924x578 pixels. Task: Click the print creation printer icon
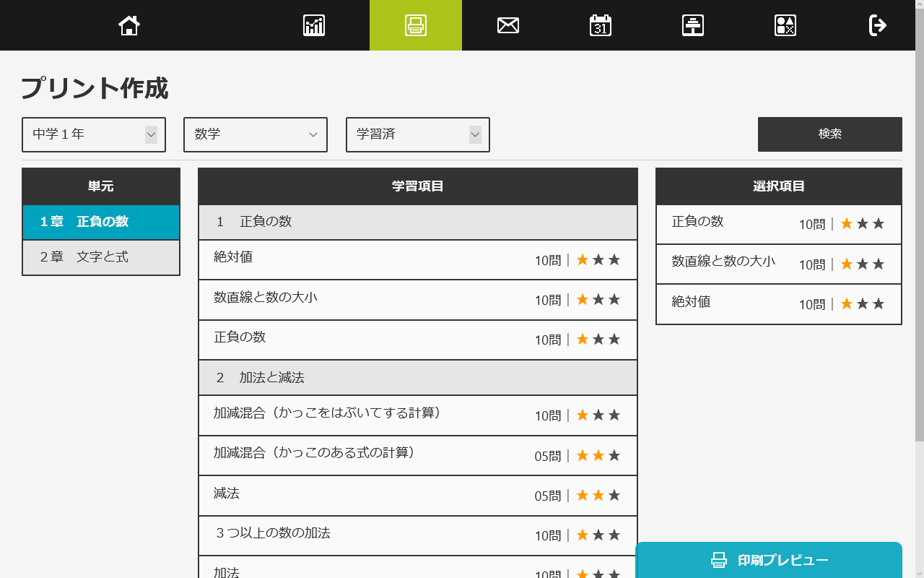click(416, 25)
